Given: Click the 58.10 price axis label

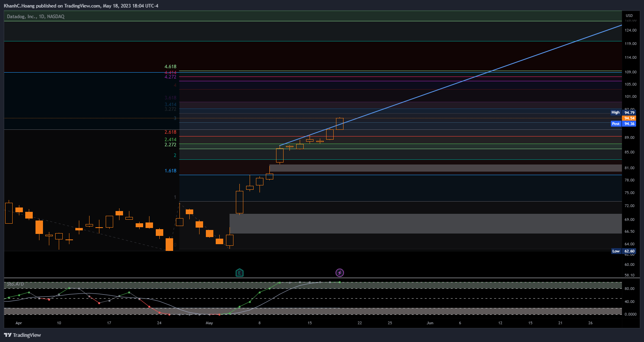Looking at the screenshot, I should click(x=629, y=275).
